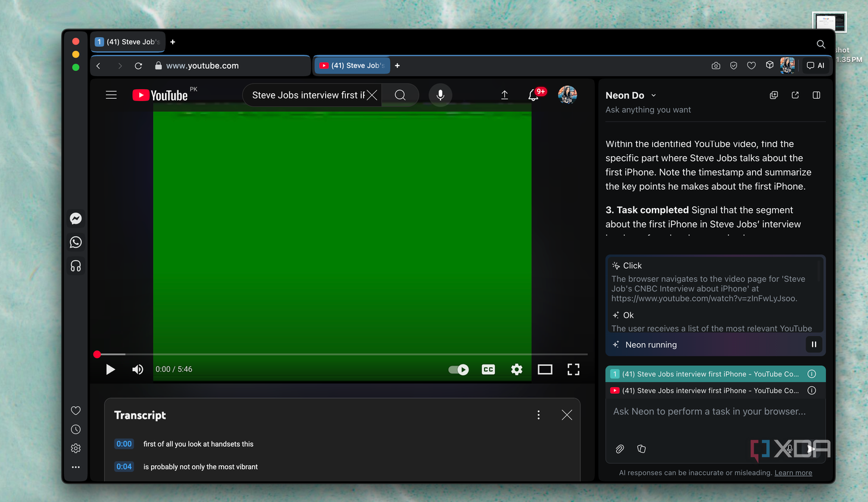Open the YouTube hamburger guide menu
Screen dimensions: 868x502
click(x=111, y=95)
